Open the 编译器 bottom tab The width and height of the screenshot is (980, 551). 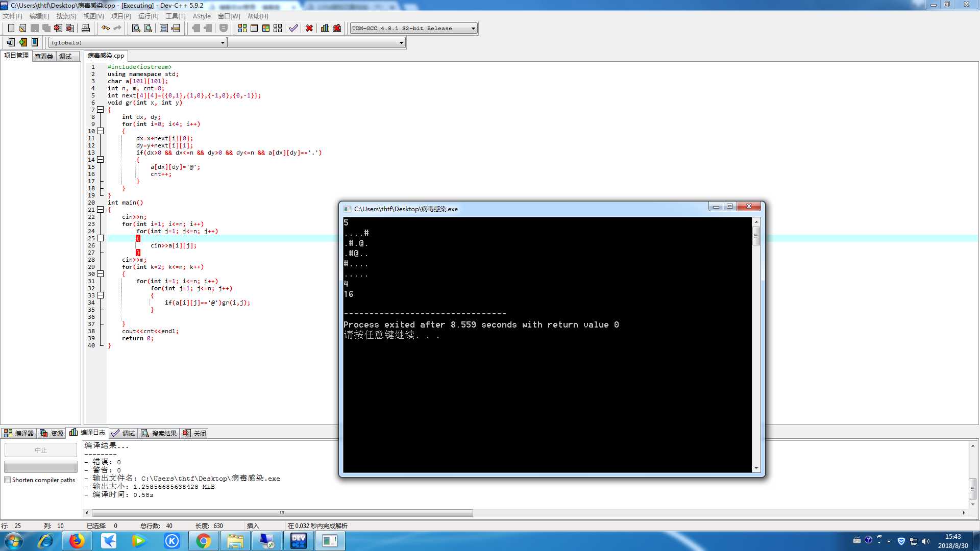coord(19,433)
